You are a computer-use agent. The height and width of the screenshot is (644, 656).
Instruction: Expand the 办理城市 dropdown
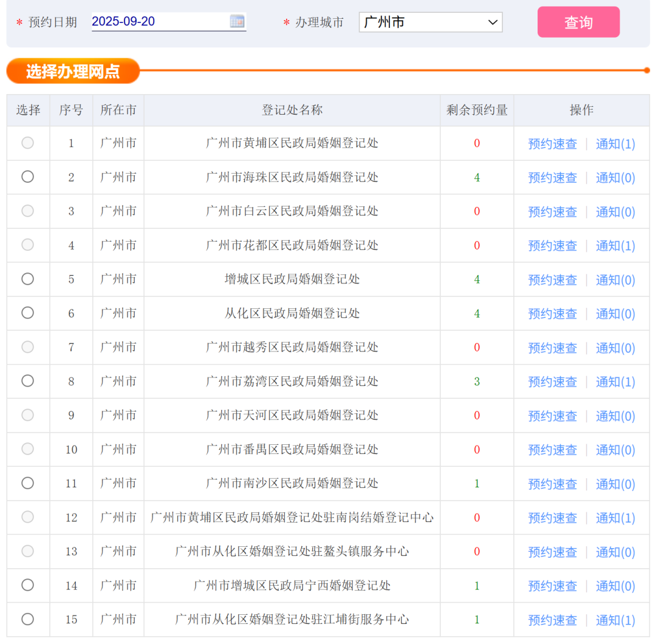pyautogui.click(x=430, y=22)
